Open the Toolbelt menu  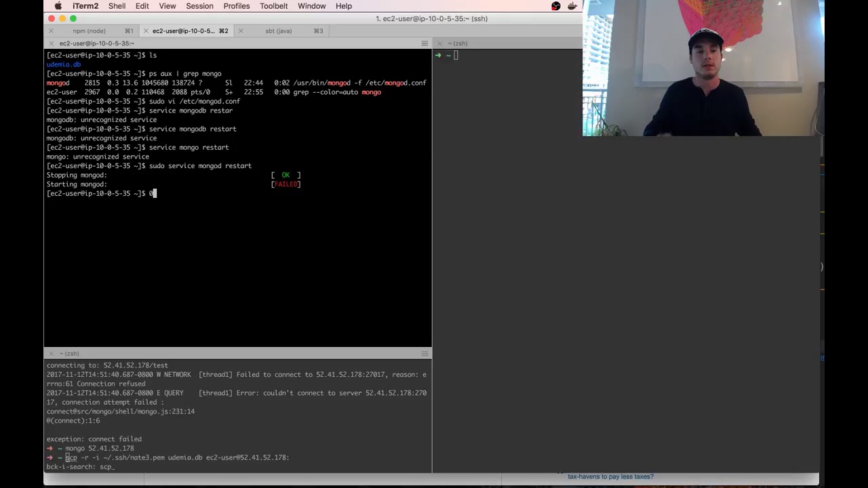(274, 6)
